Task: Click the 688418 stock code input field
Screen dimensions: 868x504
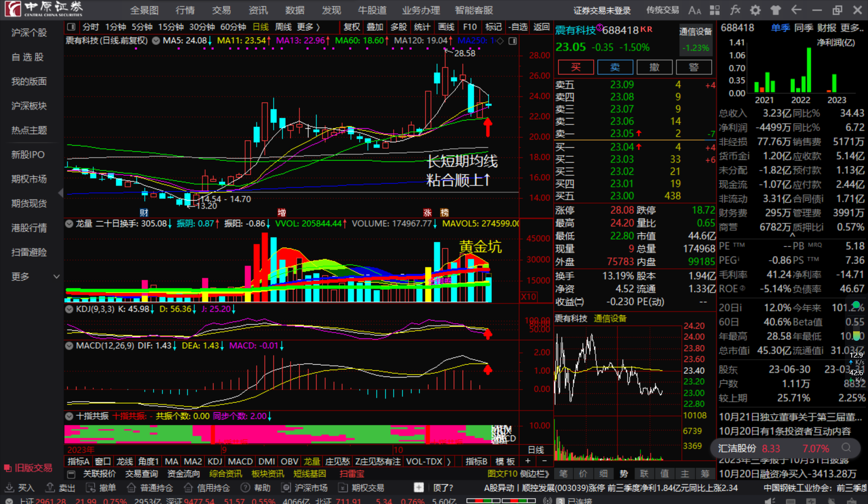Action: (x=737, y=28)
